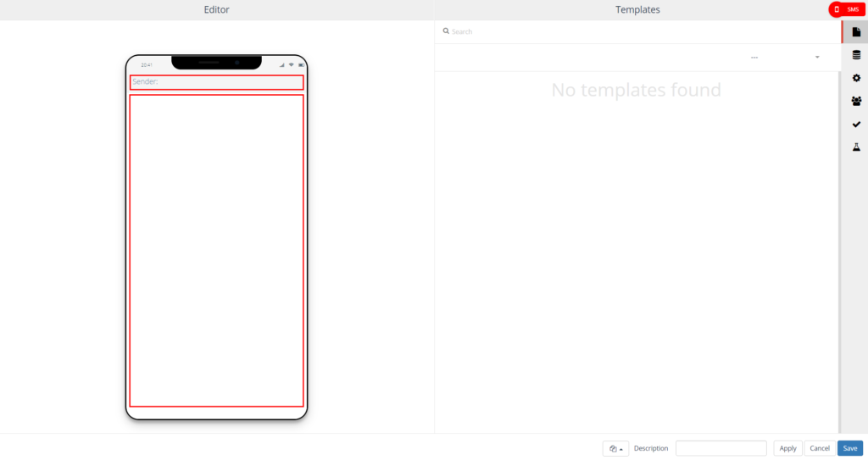Screen dimensions: 868x460
Task: Click the blue Save button
Action: [849, 448]
